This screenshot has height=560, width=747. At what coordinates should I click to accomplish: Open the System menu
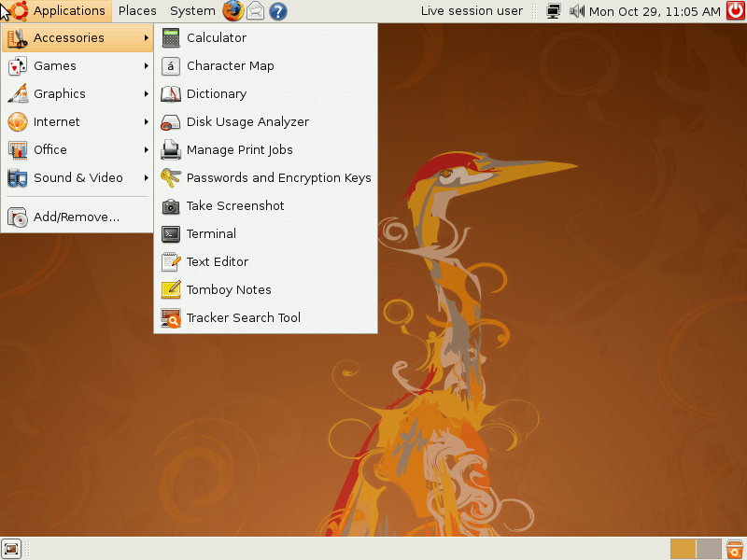coord(192,11)
